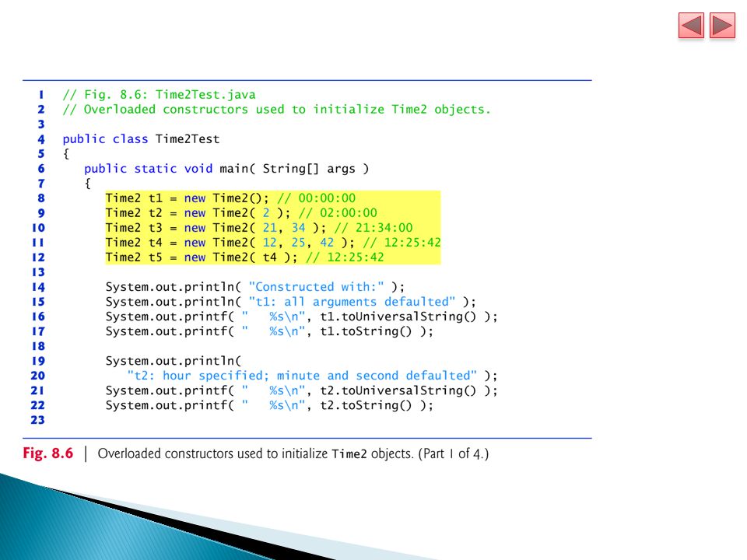747x560 pixels.
Task: Click line number 23 in gutter
Action: pyautogui.click(x=38, y=419)
